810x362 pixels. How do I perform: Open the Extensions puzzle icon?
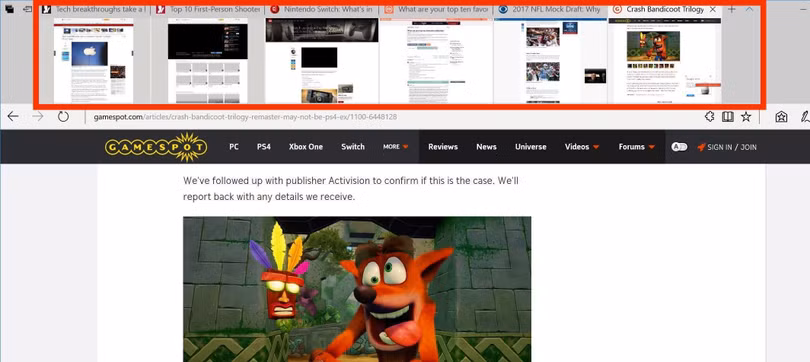(709, 117)
